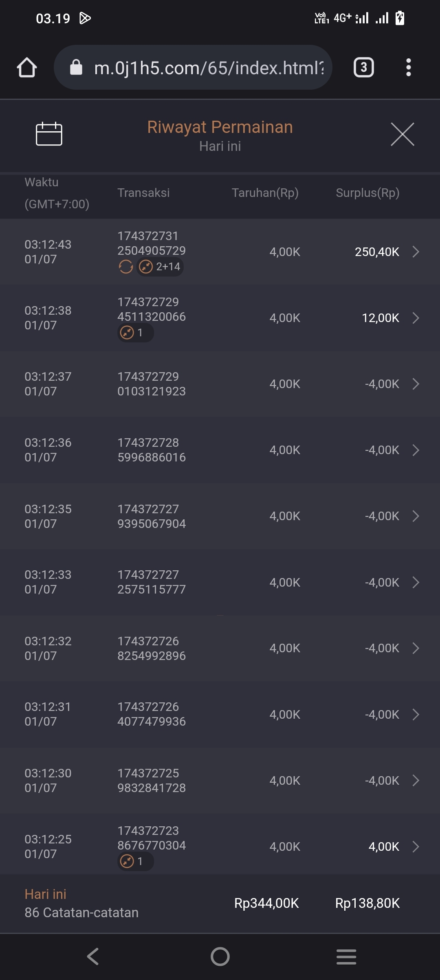Image resolution: width=440 pixels, height=980 pixels.
Task: Tap the browser home icon
Action: 27,67
